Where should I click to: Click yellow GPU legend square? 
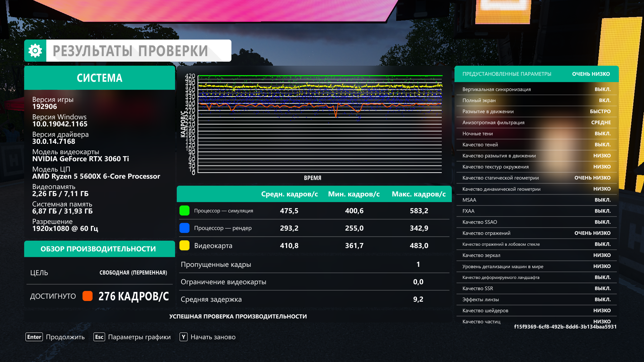[x=184, y=245]
